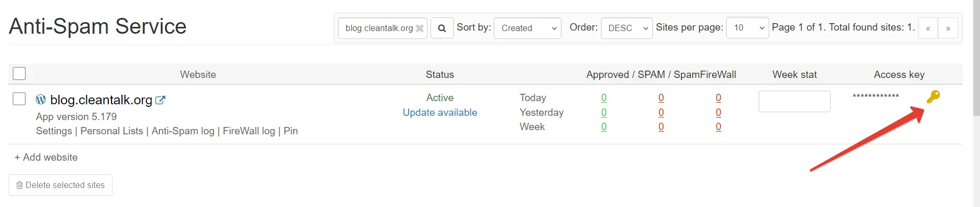Click the search magnifier button
This screenshot has height=207, width=980.
point(442,28)
